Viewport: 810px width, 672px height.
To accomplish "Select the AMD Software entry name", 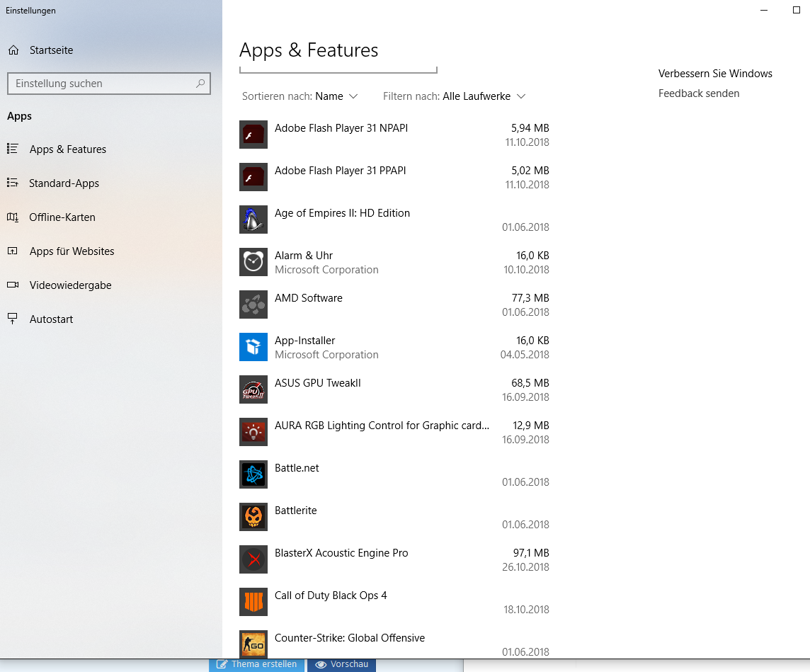I will (x=309, y=298).
